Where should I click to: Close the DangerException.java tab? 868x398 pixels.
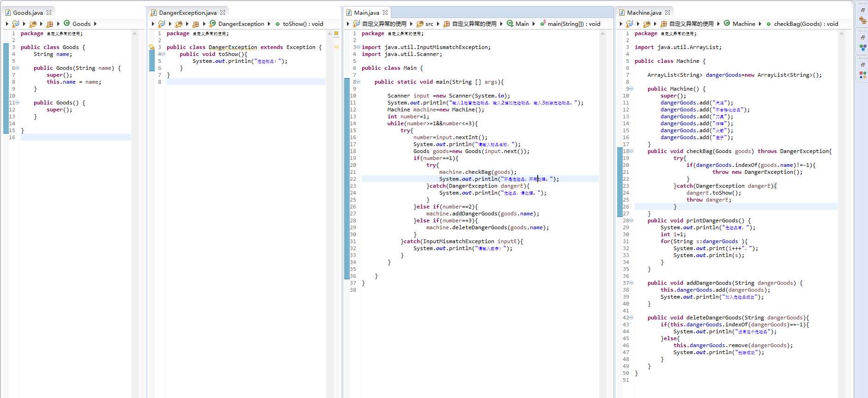point(223,12)
